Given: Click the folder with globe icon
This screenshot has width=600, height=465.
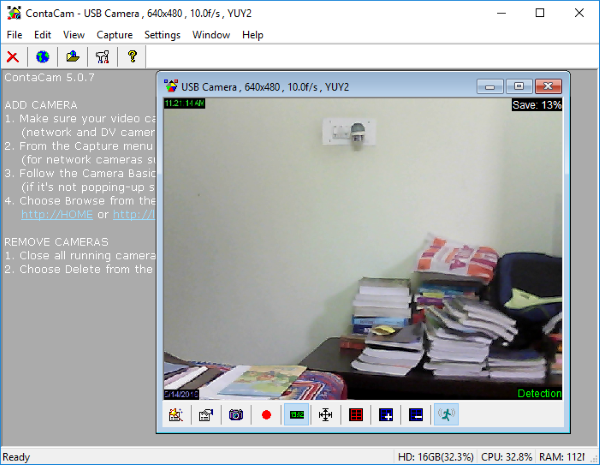Looking at the screenshot, I should tap(72, 57).
